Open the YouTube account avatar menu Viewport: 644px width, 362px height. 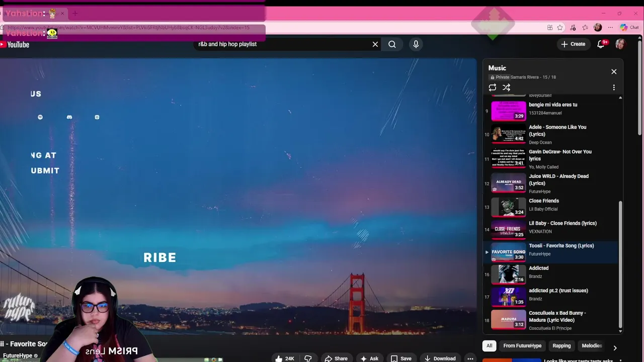point(620,44)
